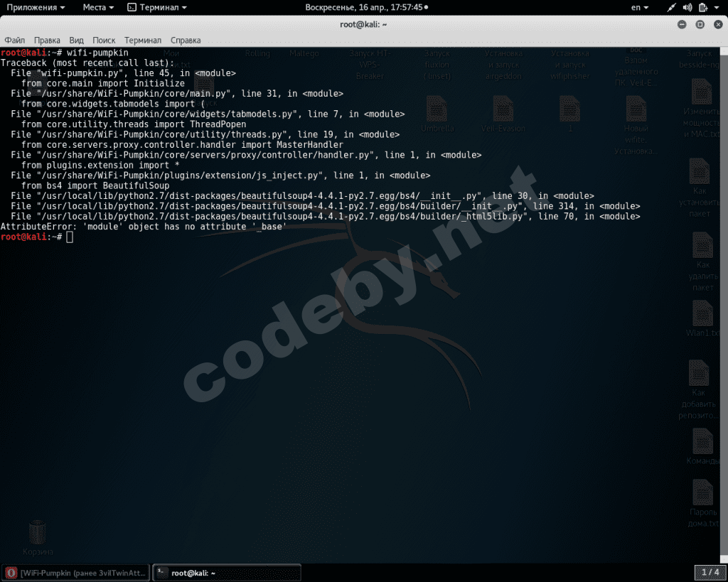Maximize the root@kali terminal window
The width and height of the screenshot is (728, 582).
coord(700,25)
